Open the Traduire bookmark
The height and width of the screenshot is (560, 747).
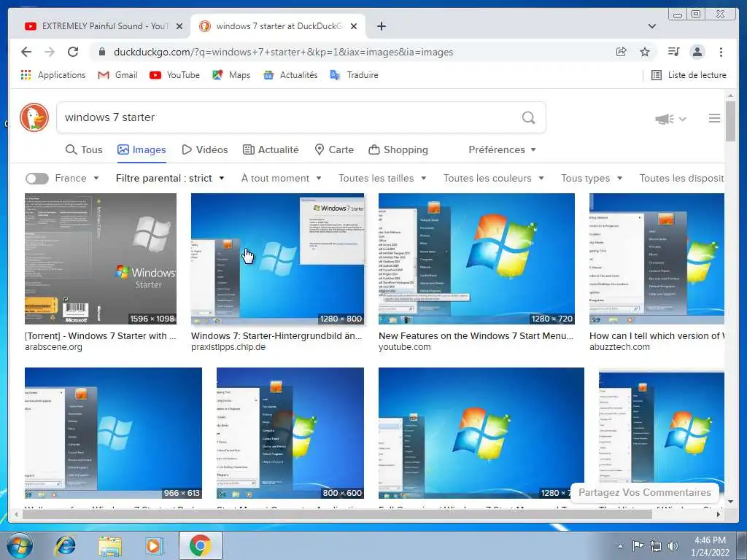click(354, 75)
